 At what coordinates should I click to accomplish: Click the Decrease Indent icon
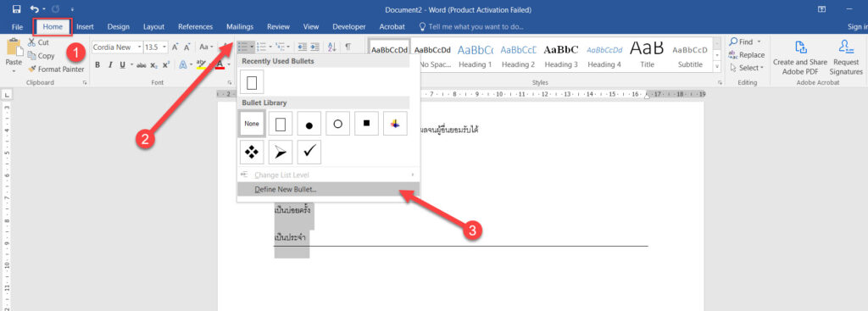click(x=303, y=47)
